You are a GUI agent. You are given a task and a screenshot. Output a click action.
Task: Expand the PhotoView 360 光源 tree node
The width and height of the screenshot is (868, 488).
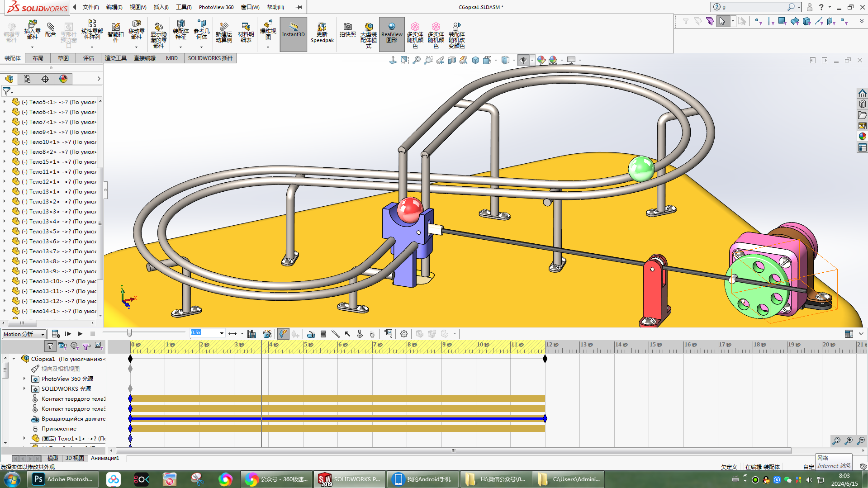[24, 379]
